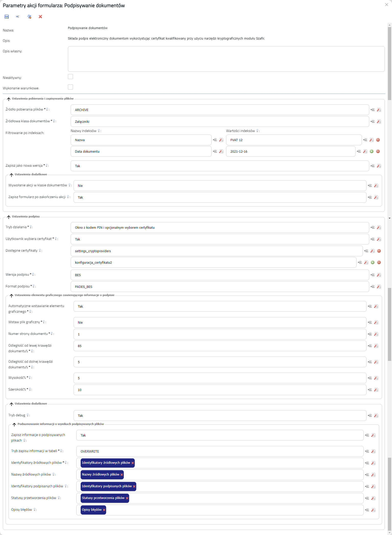Click Użytkownik wybiera certyfikat Tak field
This screenshot has width=392, height=535.
click(x=220, y=239)
